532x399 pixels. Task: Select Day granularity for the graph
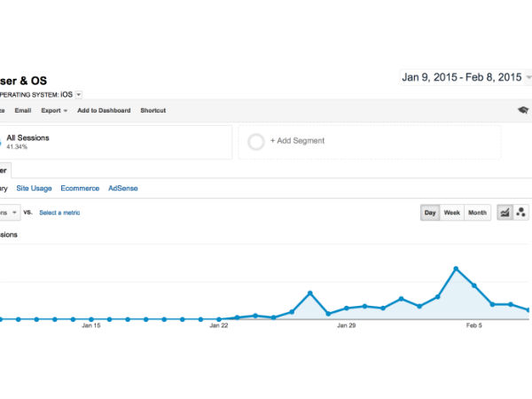[x=430, y=213]
